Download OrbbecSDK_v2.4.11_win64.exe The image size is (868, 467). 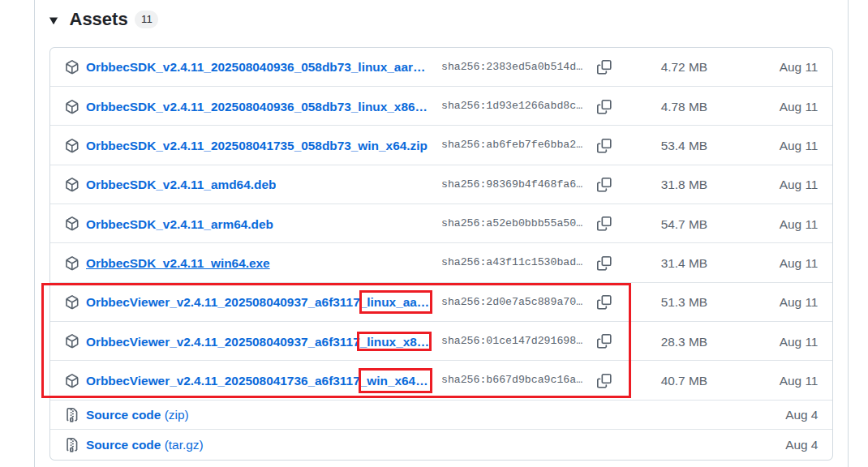[178, 263]
